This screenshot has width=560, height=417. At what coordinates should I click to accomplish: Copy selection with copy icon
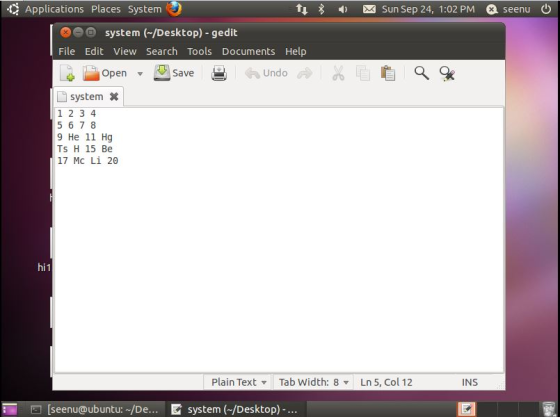click(363, 73)
